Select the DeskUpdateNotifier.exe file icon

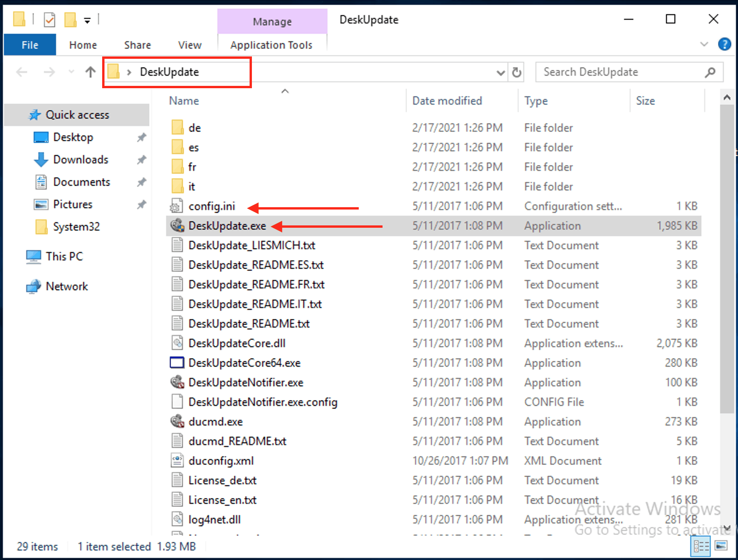click(177, 382)
